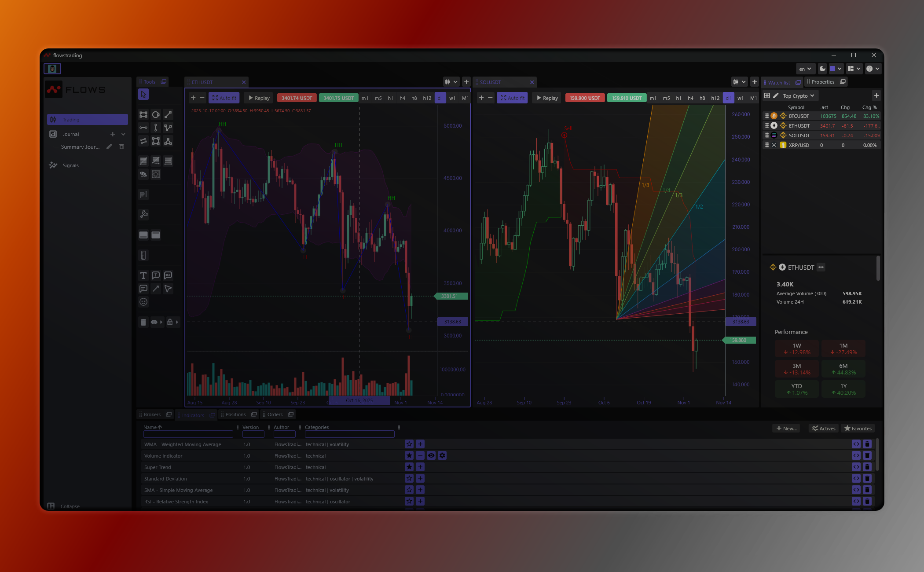Pick the arrow drawing tool

155,289
